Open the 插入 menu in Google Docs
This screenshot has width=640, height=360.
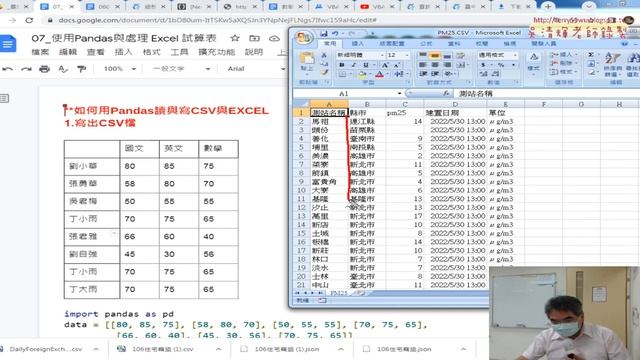click(123, 52)
